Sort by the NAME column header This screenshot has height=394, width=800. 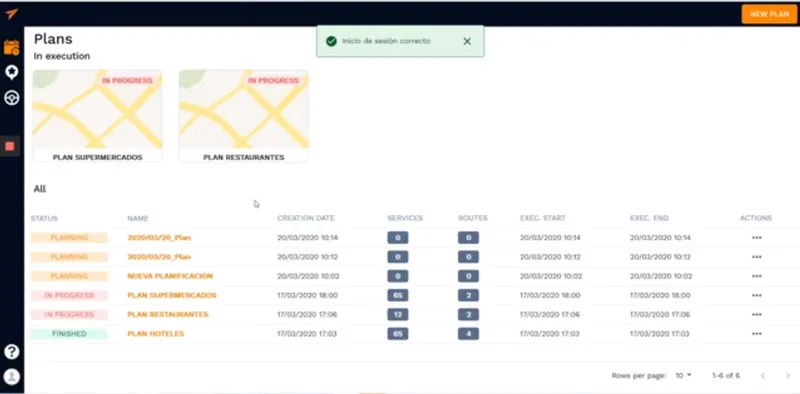click(x=138, y=218)
